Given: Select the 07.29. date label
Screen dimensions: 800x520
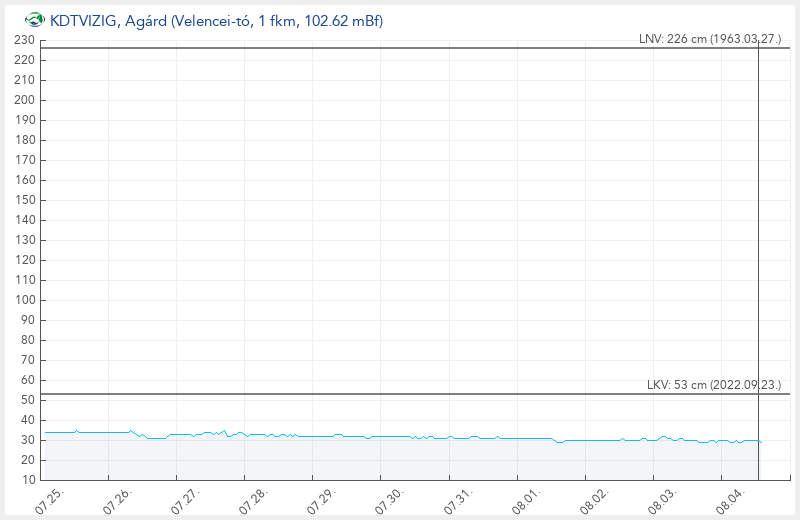Looking at the screenshot, I should pos(322,501).
